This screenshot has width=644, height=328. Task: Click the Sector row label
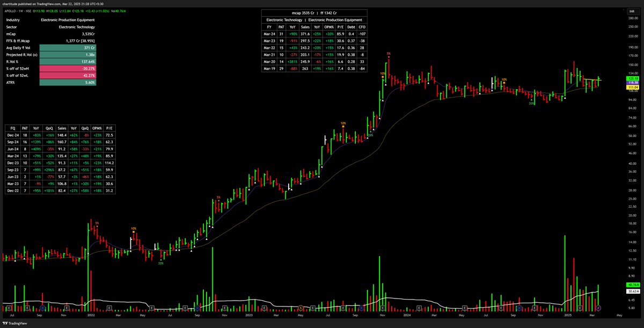(x=12, y=27)
